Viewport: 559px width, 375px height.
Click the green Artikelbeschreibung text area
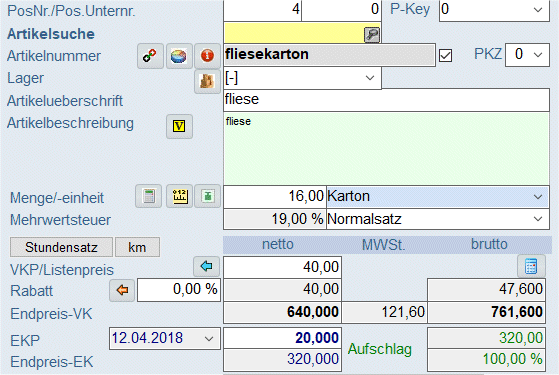[x=386, y=149]
